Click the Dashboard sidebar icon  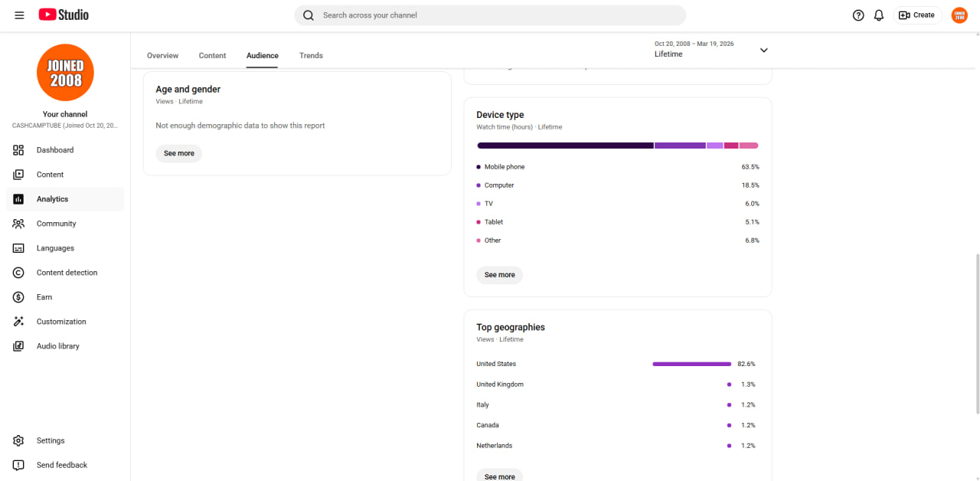[x=19, y=150]
